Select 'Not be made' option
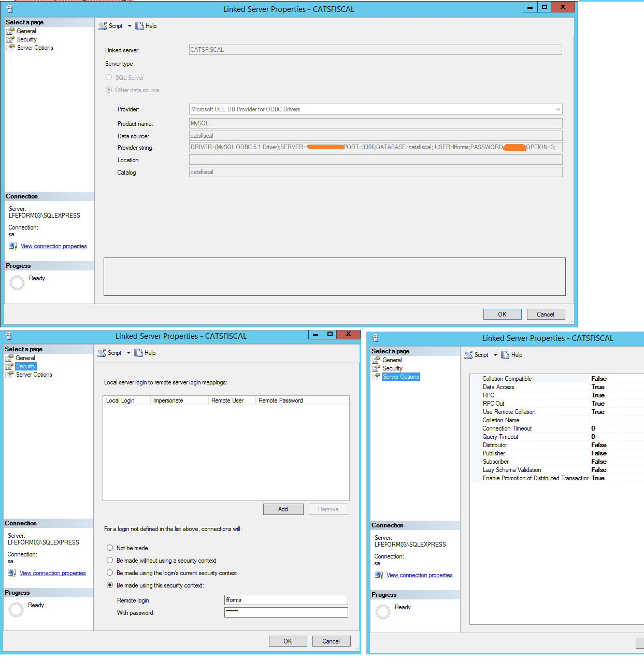The width and height of the screenshot is (644, 659). [110, 548]
